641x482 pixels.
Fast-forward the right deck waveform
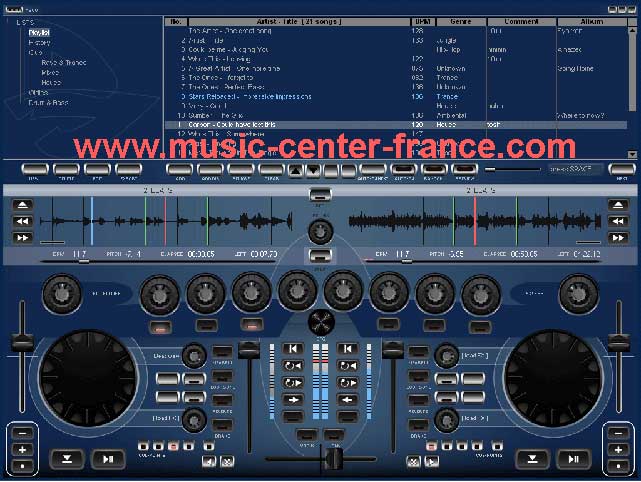click(618, 238)
